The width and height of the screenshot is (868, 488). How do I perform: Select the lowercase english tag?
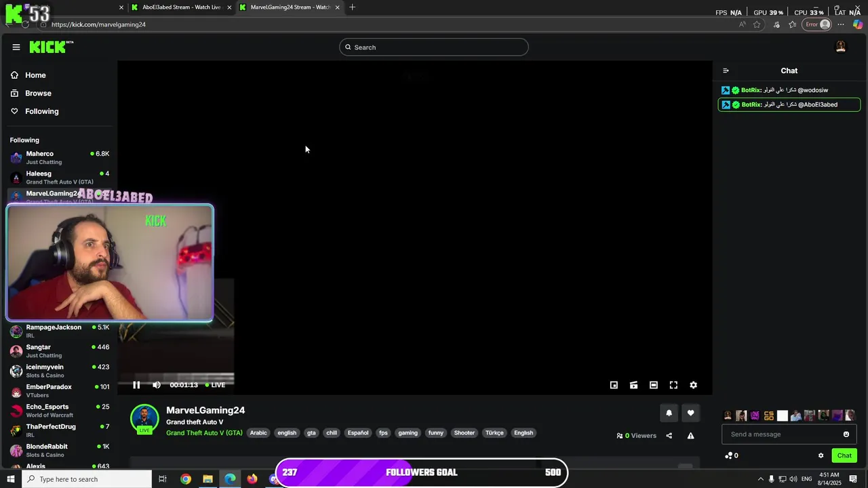287,433
